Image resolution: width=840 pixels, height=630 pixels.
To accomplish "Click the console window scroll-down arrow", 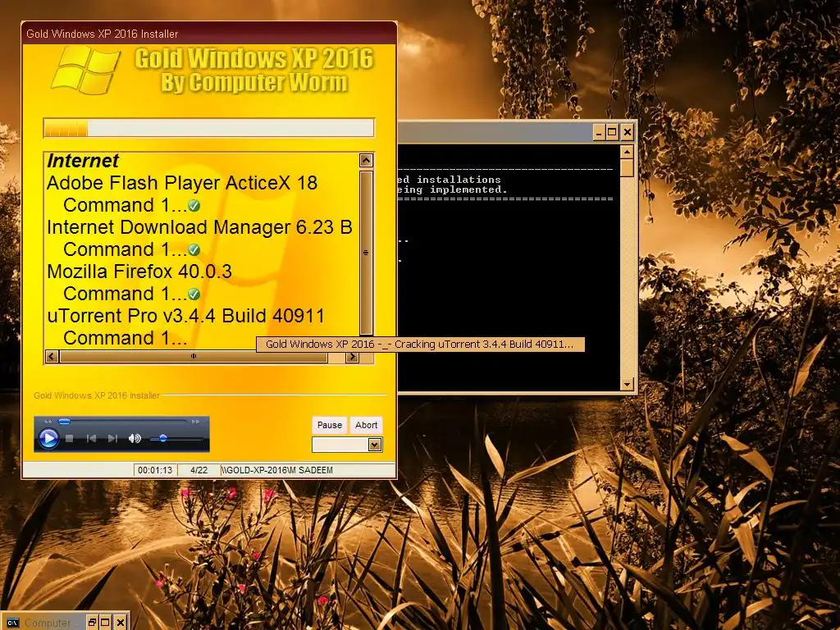I will tap(627, 384).
